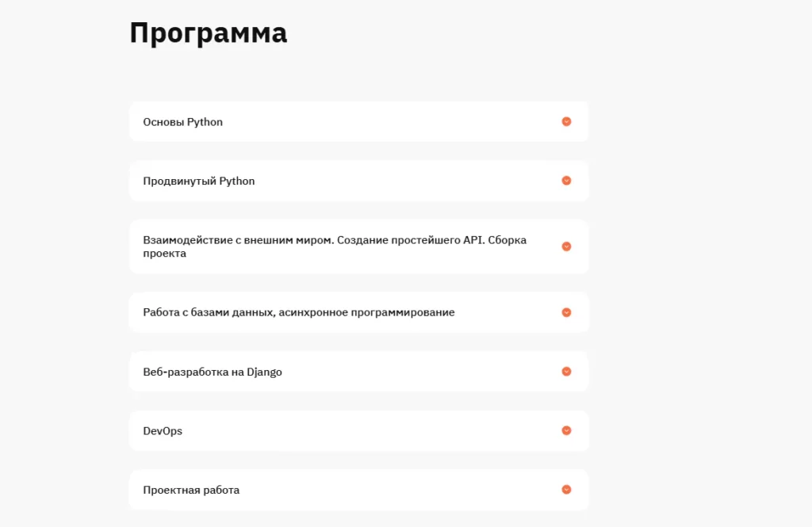Click the arrow icon on Работа с базами данных
The image size is (812, 527).
point(566,311)
